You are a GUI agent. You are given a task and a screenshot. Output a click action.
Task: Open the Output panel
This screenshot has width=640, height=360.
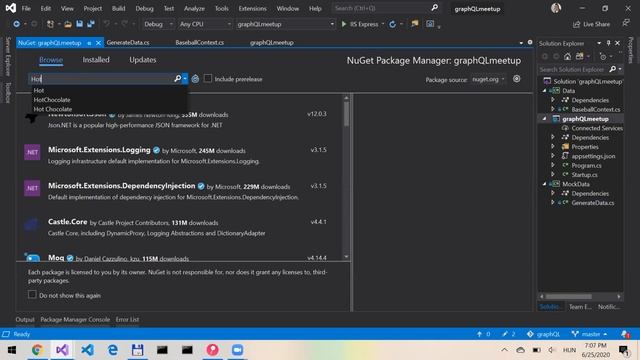pos(25,319)
